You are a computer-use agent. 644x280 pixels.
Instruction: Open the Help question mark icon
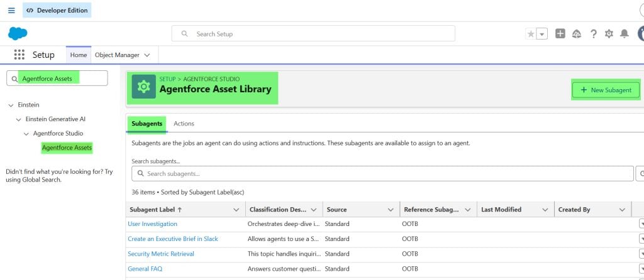[x=593, y=34]
